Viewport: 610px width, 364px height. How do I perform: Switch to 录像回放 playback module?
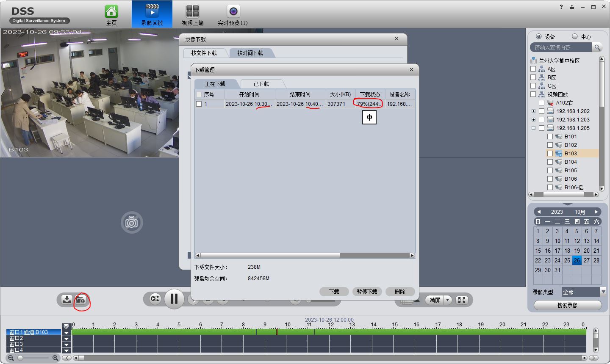[x=152, y=14]
